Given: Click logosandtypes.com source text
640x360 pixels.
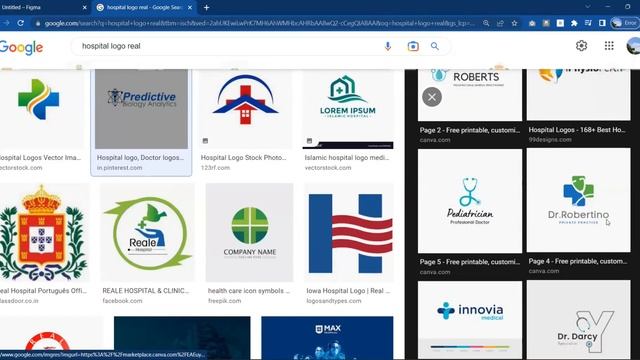Looking at the screenshot, I should (334, 301).
